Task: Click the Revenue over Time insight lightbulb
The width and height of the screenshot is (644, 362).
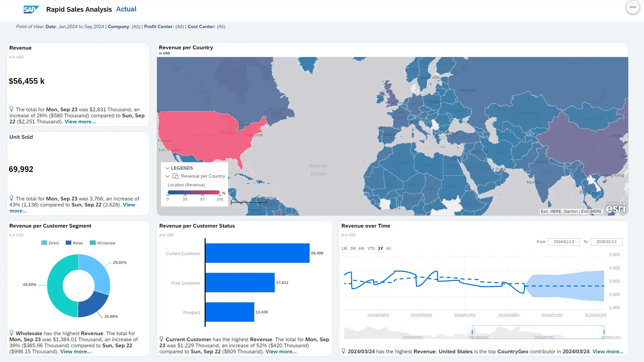Action: click(x=344, y=351)
